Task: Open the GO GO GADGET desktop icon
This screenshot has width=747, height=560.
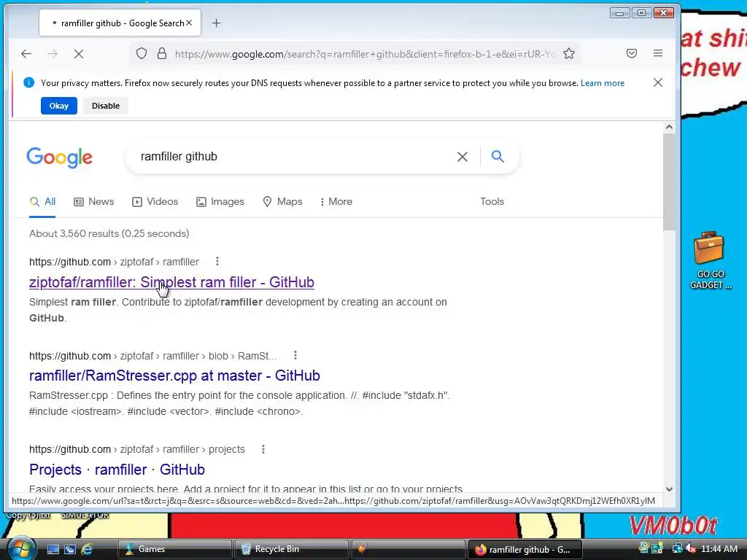Action: click(x=710, y=260)
